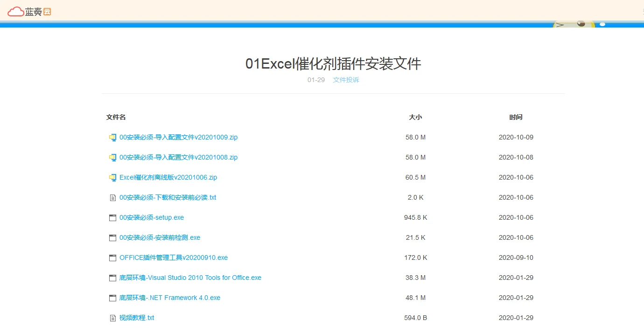This screenshot has height=334, width=644.
Task: Click the 48.1 M size value
Action: point(416,298)
